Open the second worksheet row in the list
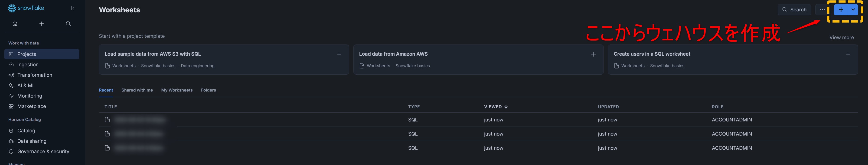Image resolution: width=868 pixels, height=165 pixels. coord(479,134)
